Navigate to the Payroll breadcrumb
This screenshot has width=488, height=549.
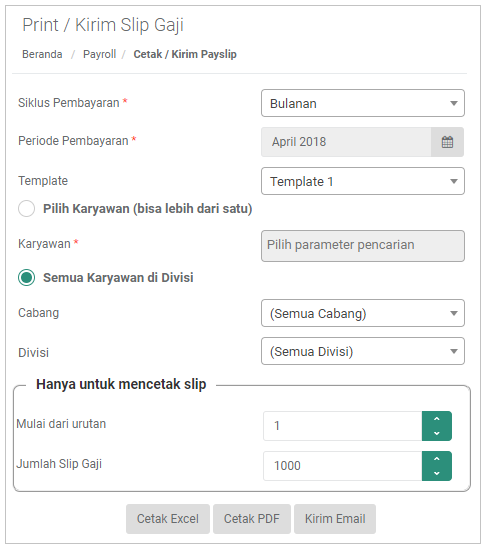(x=99, y=54)
